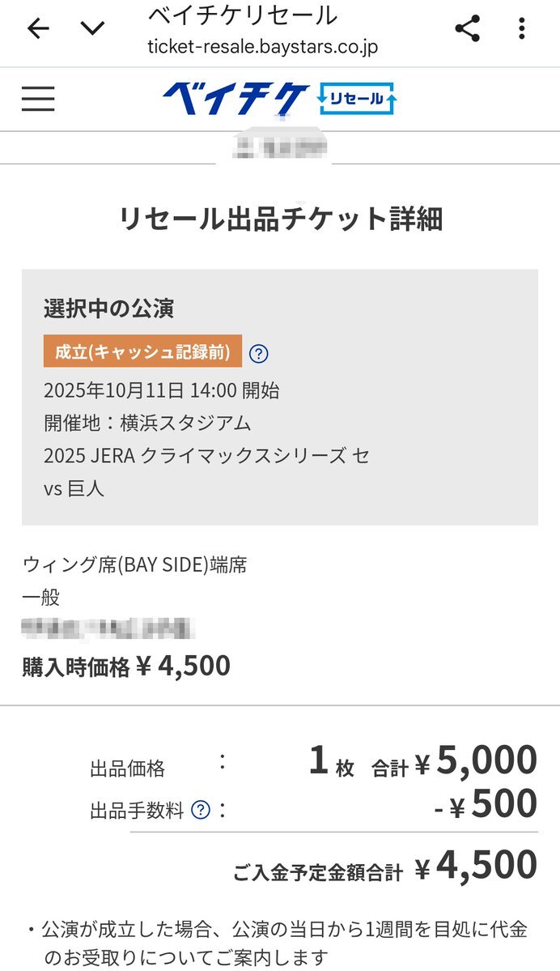Open the hamburger navigation menu
Viewport: 560px width, 971px height.
click(38, 99)
